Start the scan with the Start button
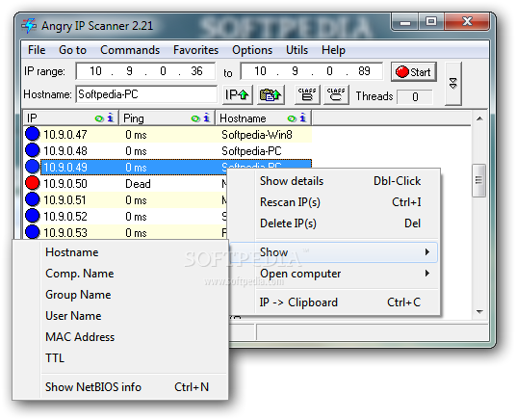Image resolution: width=516 pixels, height=420 pixels. tap(414, 72)
